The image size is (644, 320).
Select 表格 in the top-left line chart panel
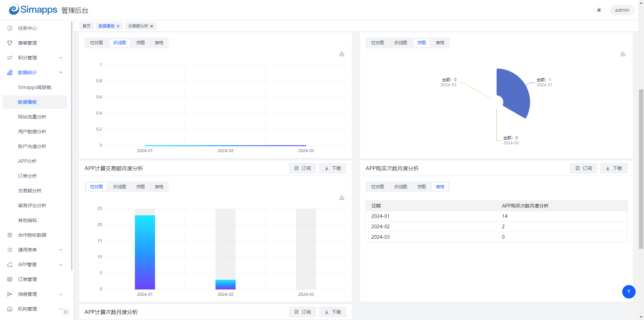coord(159,43)
